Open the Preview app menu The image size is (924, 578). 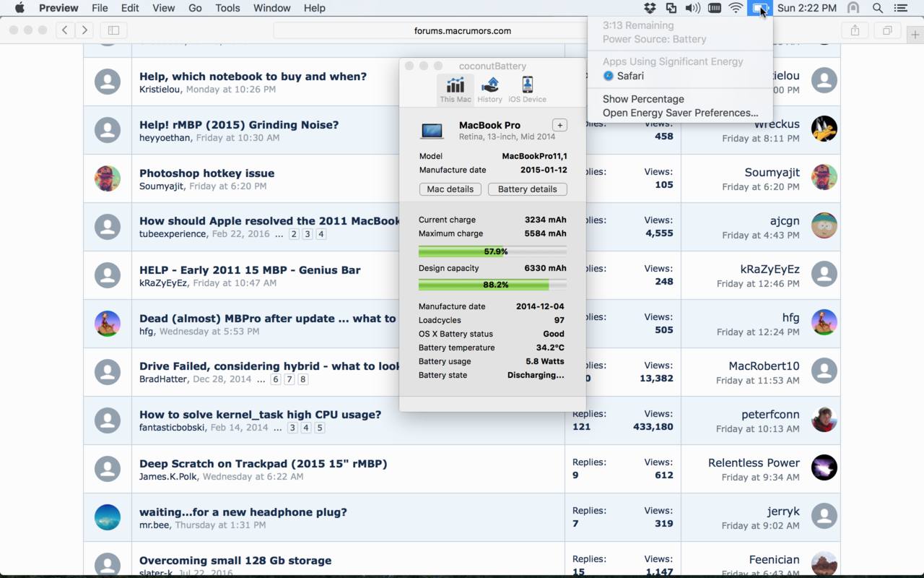(x=58, y=8)
